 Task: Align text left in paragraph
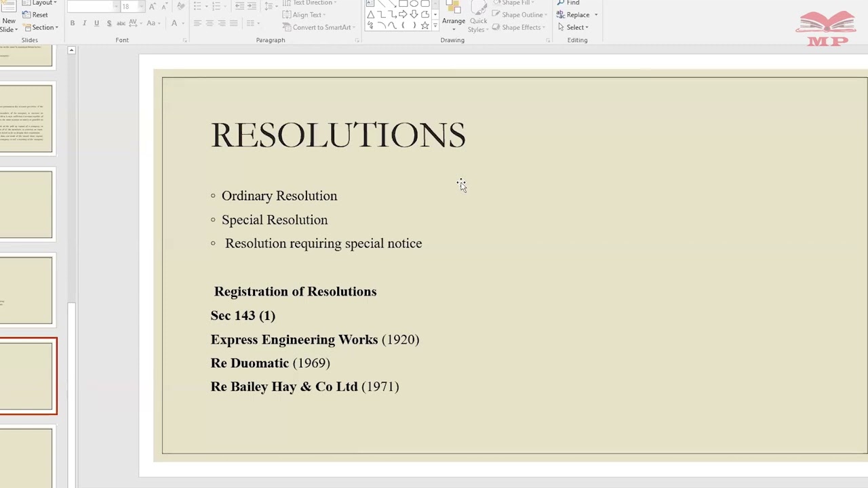[197, 23]
